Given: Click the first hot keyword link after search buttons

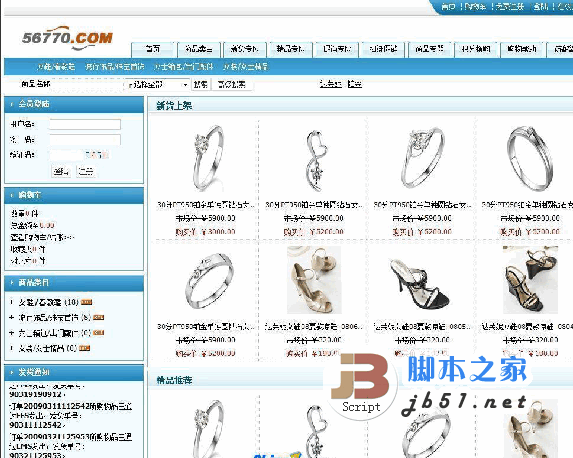Looking at the screenshot, I should point(330,84).
